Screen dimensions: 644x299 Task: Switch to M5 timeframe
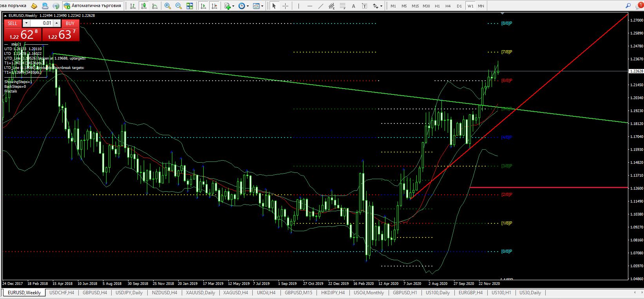click(x=404, y=6)
